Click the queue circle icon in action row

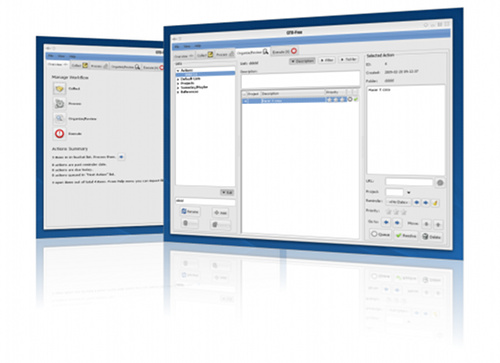[x=350, y=99]
